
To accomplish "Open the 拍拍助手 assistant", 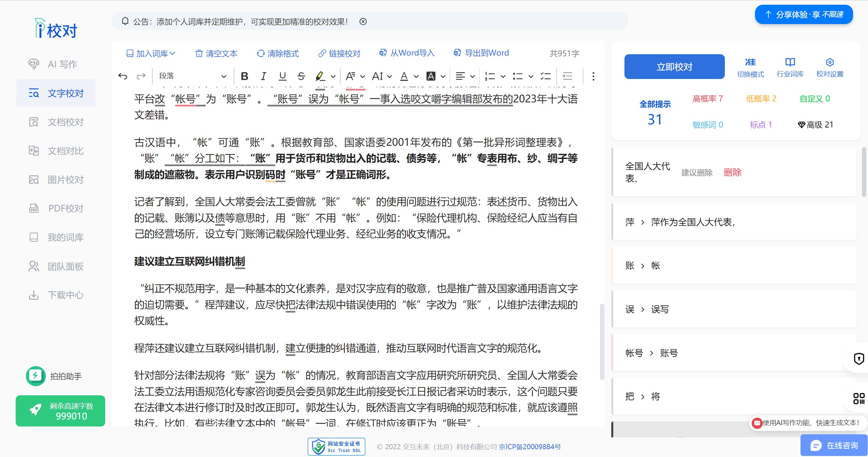I will pos(54,376).
